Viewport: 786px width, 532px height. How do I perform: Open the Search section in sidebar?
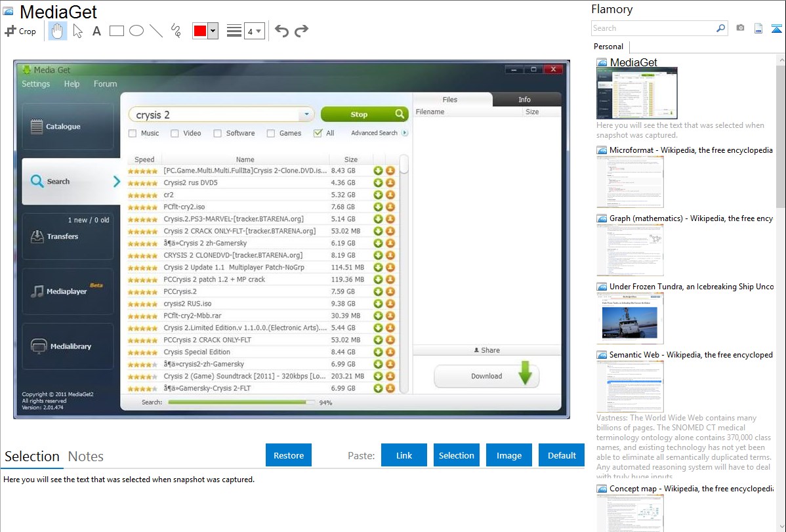click(x=71, y=181)
